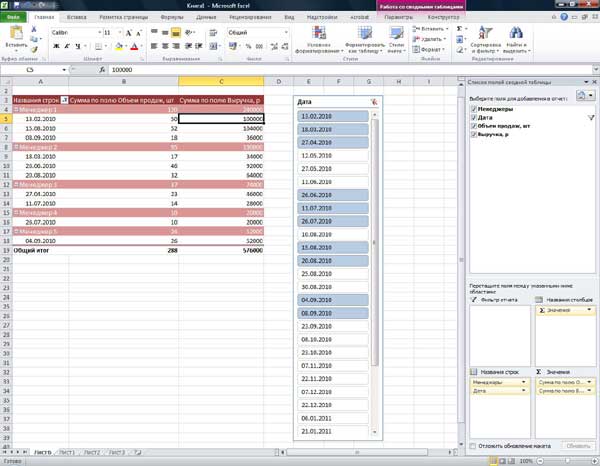Switch to the Конструктор ribbon tab
Screen dimensions: 600x466
(443, 17)
